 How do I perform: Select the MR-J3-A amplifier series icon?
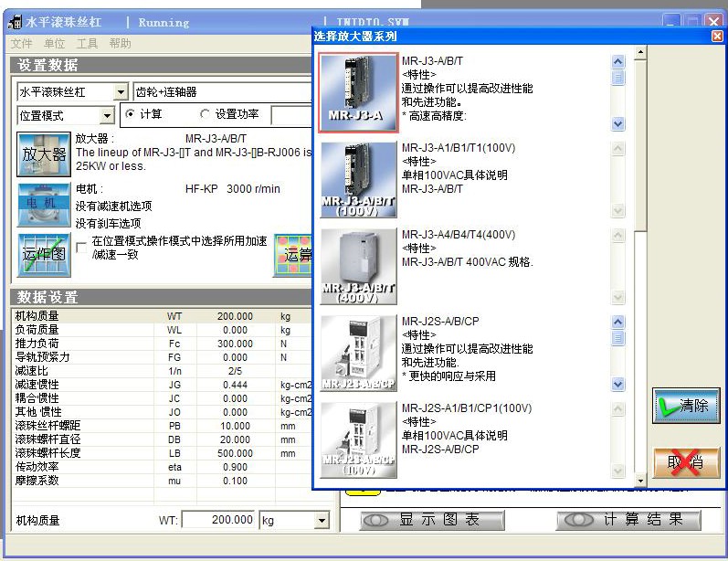coord(358,92)
